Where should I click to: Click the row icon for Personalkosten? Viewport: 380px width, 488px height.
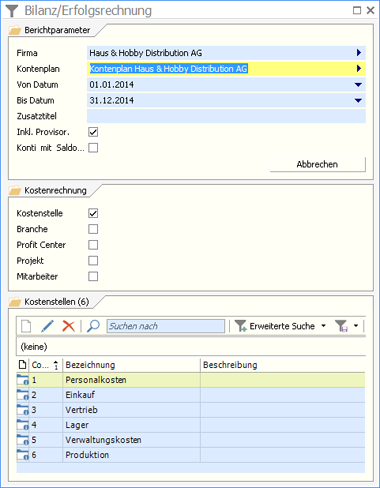(23, 380)
